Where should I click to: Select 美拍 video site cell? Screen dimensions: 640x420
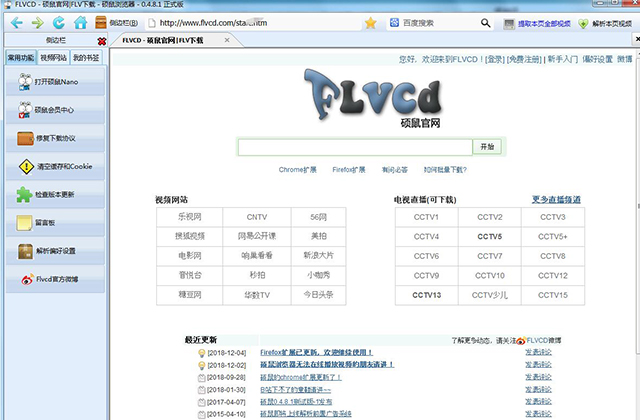pyautogui.click(x=318, y=236)
